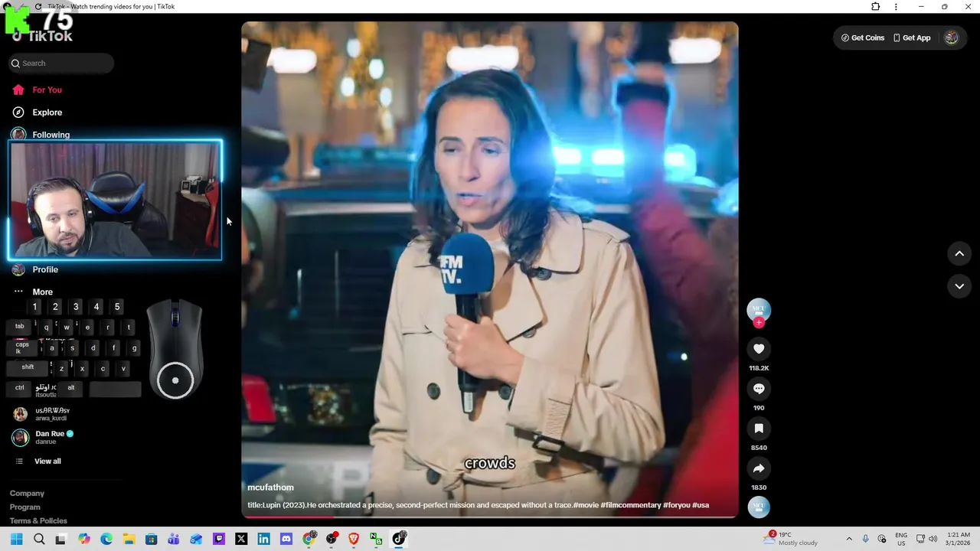
Task: Open the Profile sidebar item
Action: [45, 269]
